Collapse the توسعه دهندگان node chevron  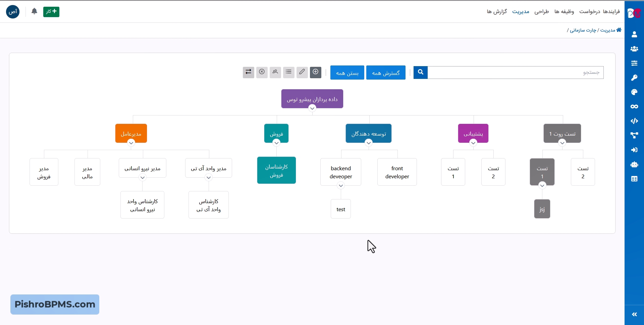pyautogui.click(x=368, y=143)
